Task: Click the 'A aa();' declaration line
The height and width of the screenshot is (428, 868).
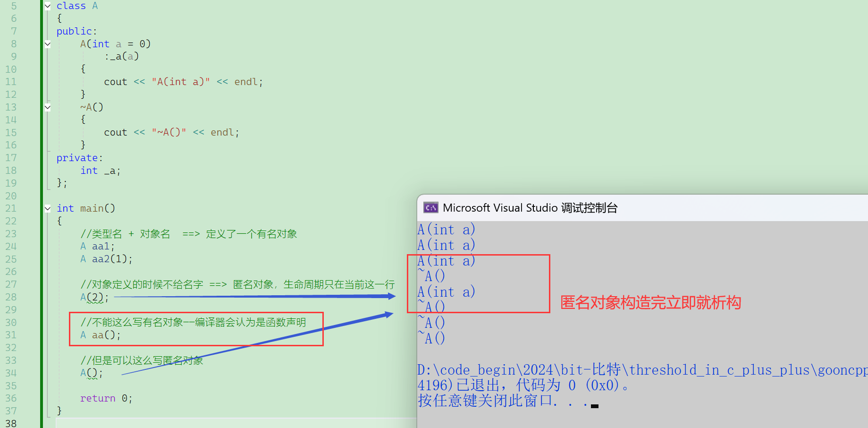Action: 101,335
